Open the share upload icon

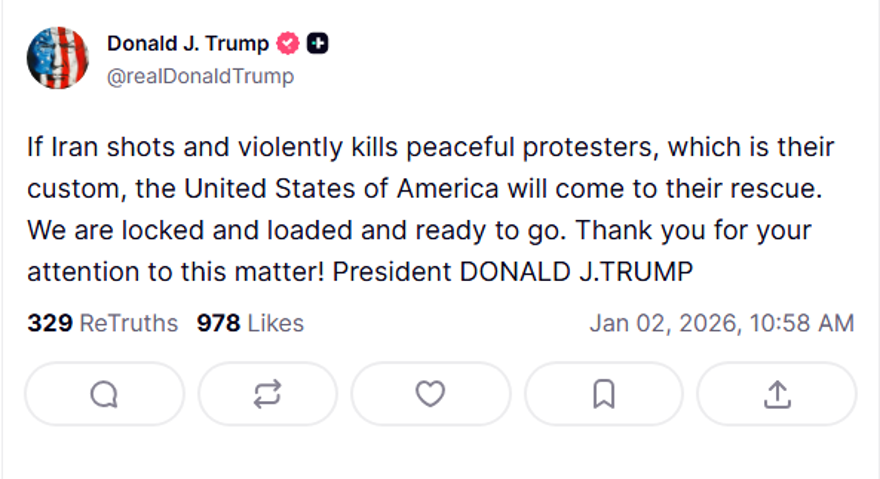pos(776,395)
